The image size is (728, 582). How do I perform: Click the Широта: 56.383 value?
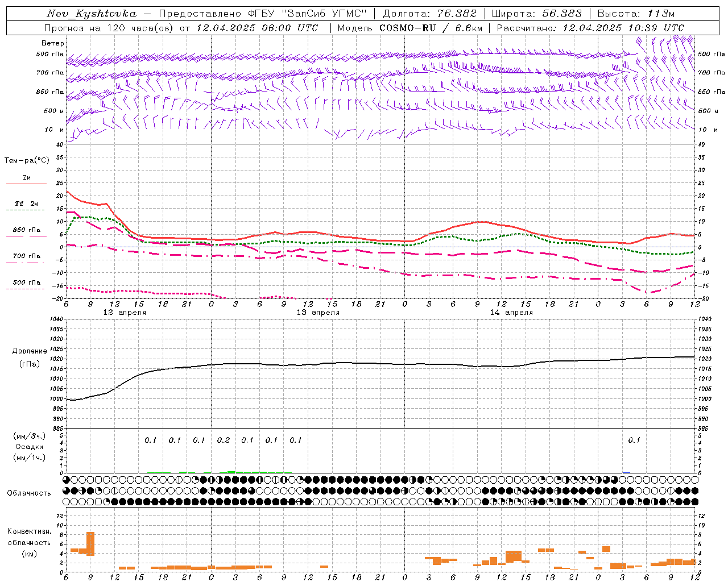pyautogui.click(x=536, y=14)
